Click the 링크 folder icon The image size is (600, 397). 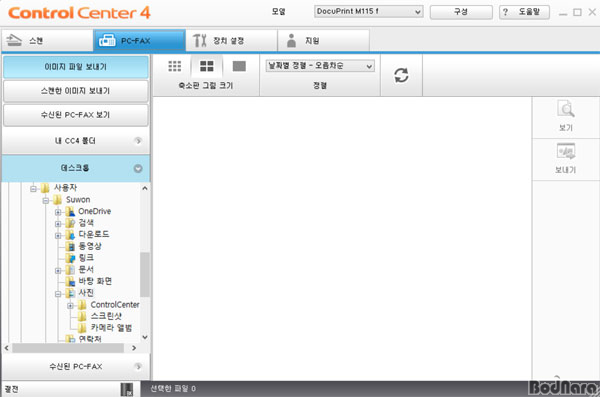(x=70, y=258)
